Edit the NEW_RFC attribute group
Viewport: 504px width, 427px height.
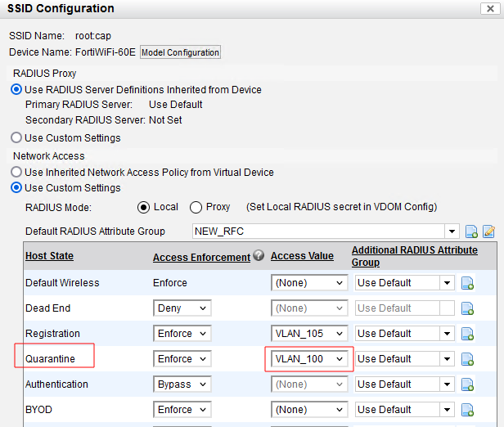[x=488, y=231]
